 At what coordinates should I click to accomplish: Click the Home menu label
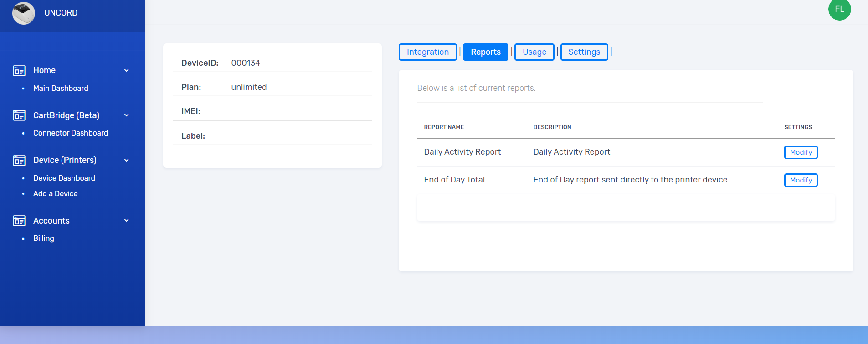tap(44, 70)
